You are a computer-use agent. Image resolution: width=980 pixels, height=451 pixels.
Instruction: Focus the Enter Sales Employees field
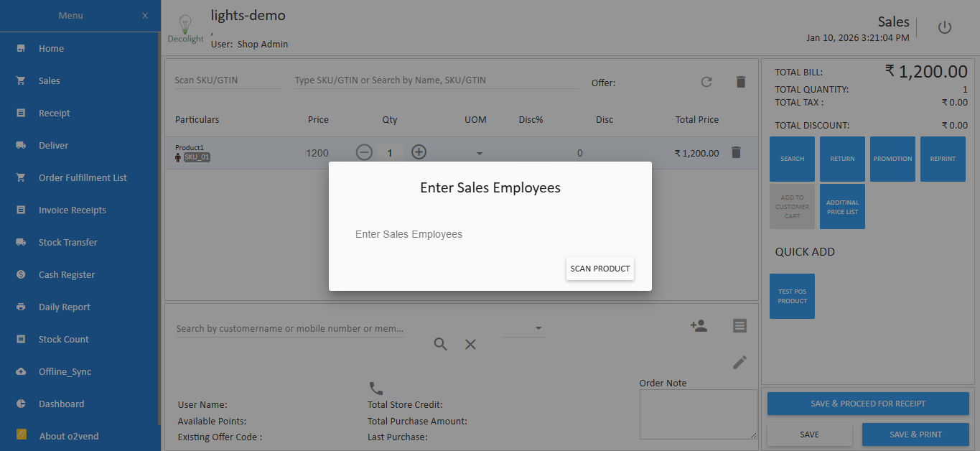[490, 234]
